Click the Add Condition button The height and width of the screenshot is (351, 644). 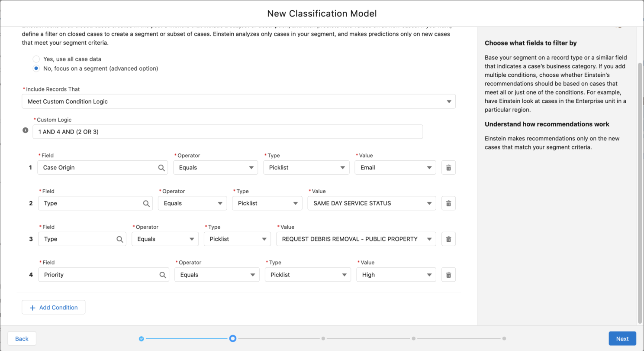tap(54, 307)
